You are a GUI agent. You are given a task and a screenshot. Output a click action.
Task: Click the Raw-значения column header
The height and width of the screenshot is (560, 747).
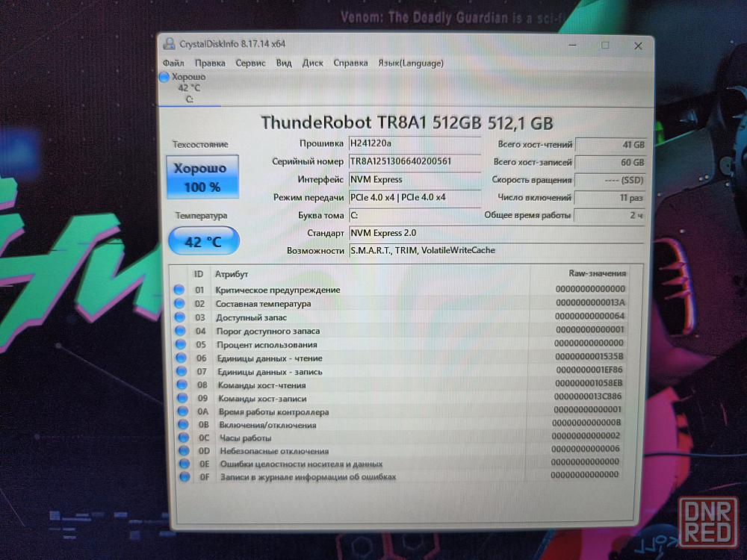click(596, 274)
